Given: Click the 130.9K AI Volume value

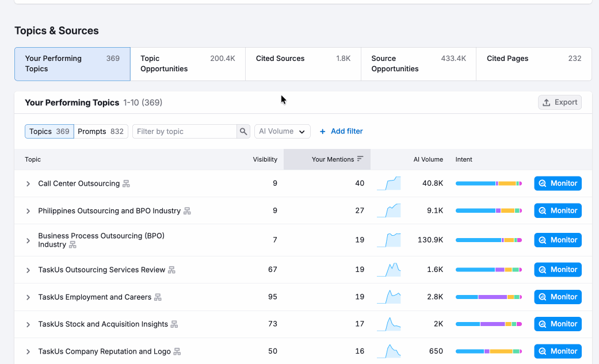Looking at the screenshot, I should tap(430, 240).
